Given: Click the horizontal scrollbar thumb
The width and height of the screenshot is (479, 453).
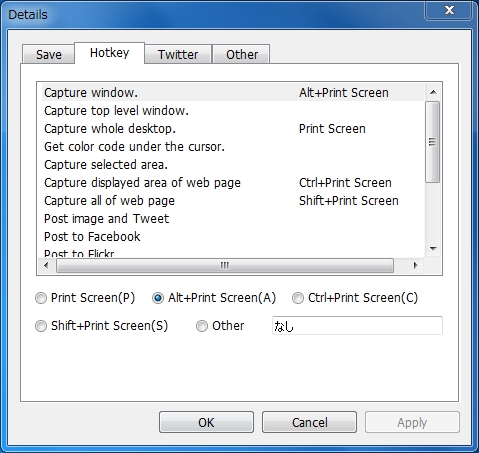Looking at the screenshot, I should [225, 265].
